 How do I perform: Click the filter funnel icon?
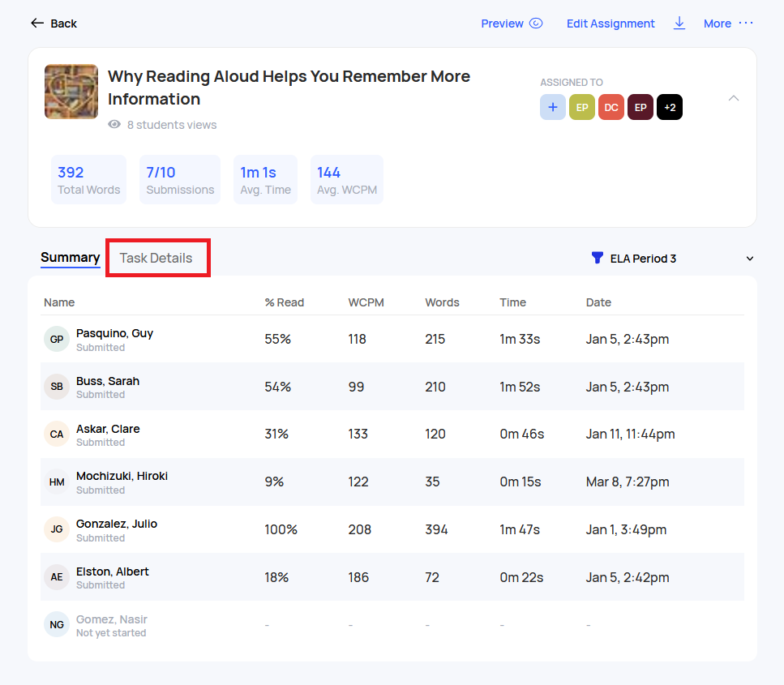coord(597,258)
